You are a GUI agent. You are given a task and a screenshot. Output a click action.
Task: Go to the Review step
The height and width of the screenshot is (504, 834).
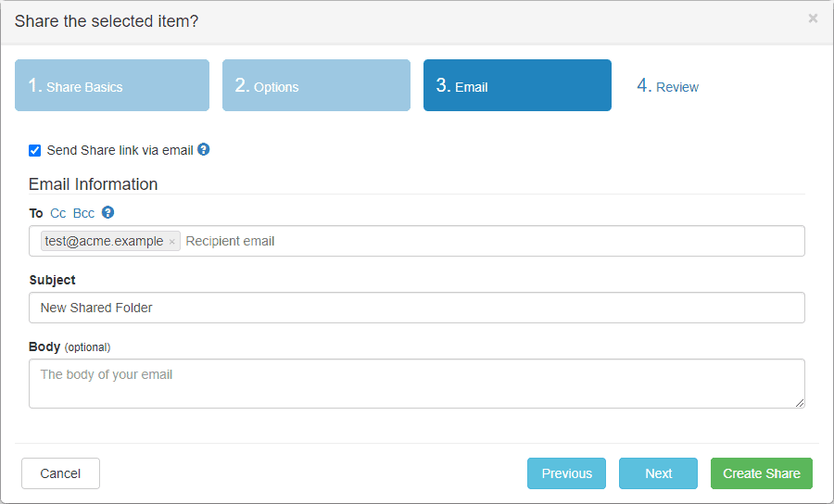668,86
